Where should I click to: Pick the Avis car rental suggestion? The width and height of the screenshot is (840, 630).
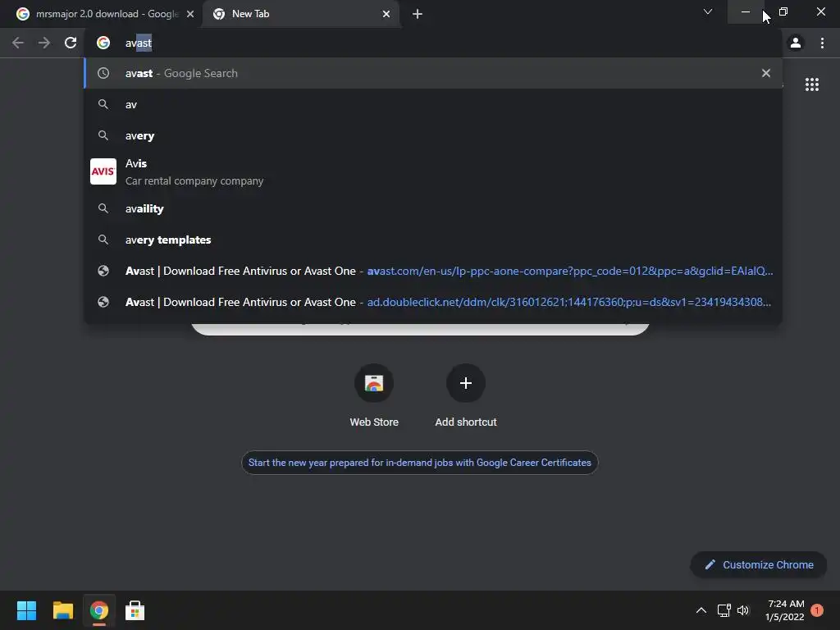433,172
